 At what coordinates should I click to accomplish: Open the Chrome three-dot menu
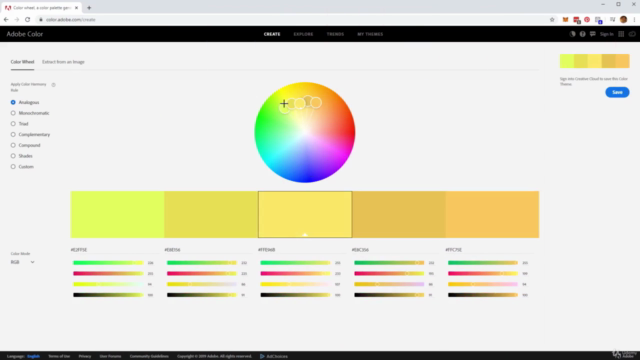tap(634, 20)
